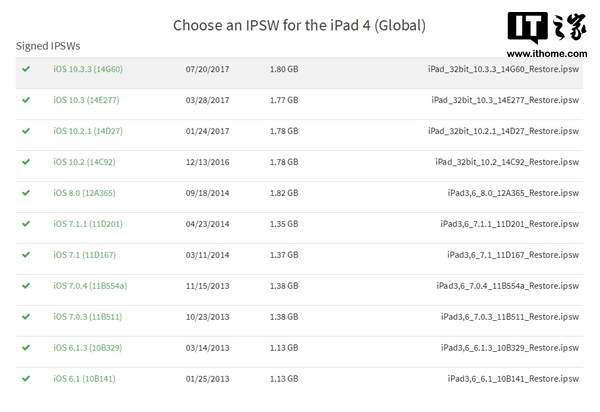
Task: Choose the iOS 10.2 (14C92) link
Action: point(84,162)
